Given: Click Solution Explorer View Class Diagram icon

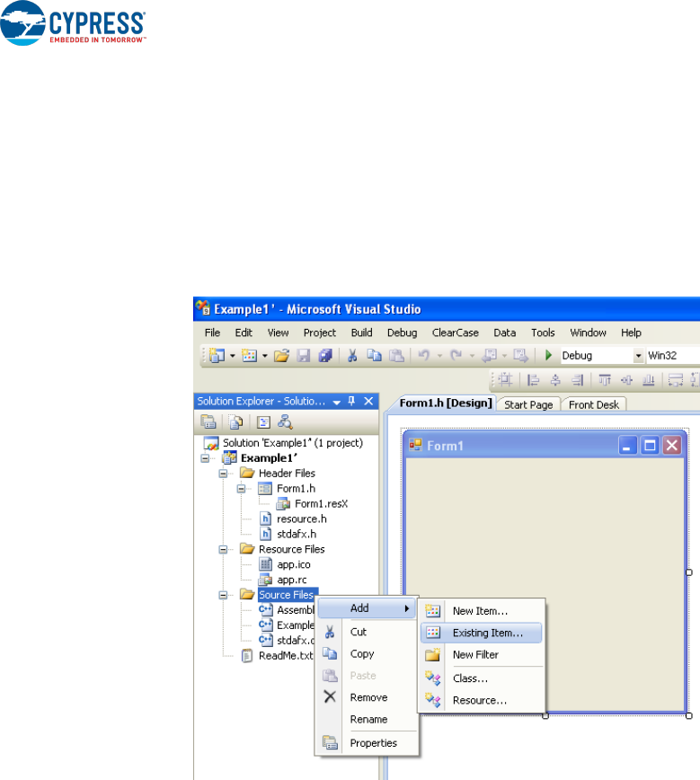Looking at the screenshot, I should 285,422.
